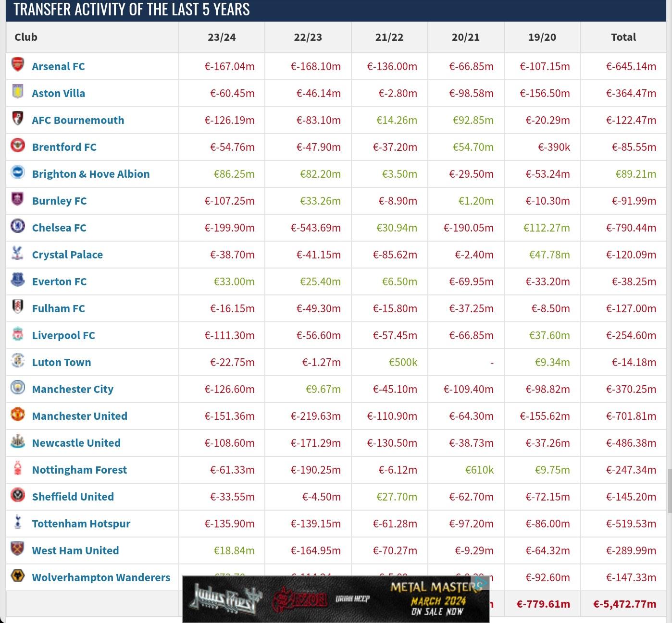
Task: Select Liverpool's €37.60m 19/20 value
Action: [x=549, y=335]
